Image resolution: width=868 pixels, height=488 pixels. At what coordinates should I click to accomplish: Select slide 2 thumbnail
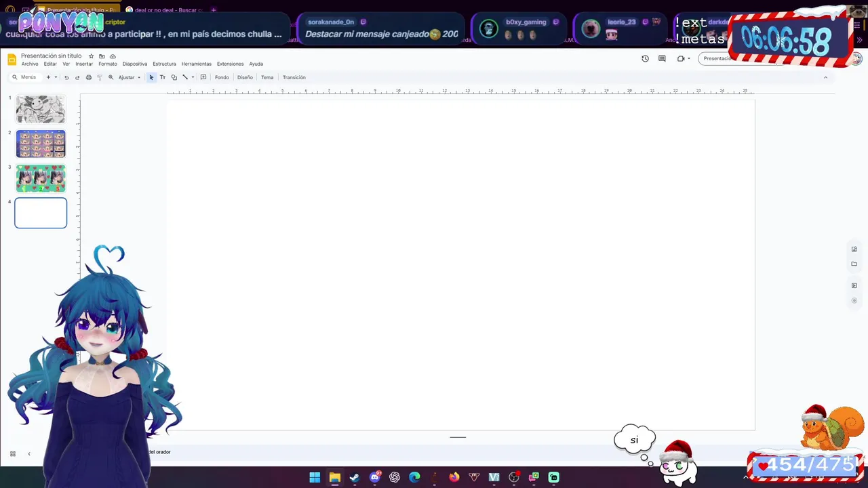41,144
